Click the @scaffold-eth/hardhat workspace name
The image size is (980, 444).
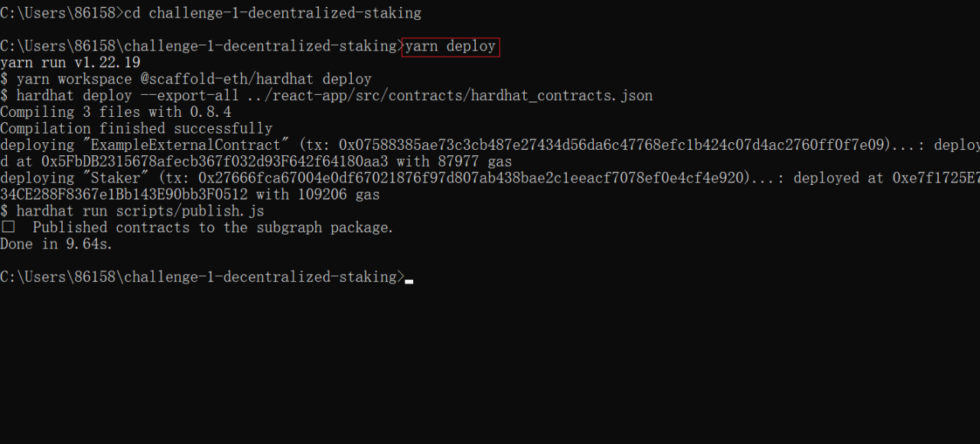pos(229,79)
